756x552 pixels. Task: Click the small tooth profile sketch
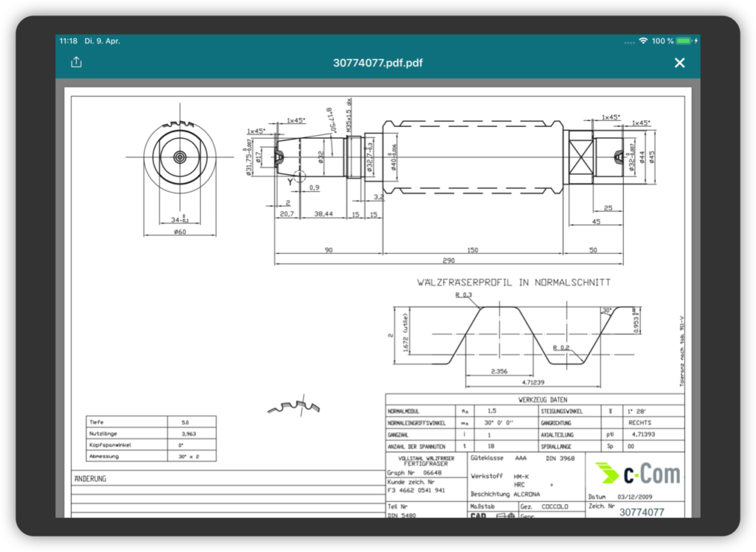(294, 405)
